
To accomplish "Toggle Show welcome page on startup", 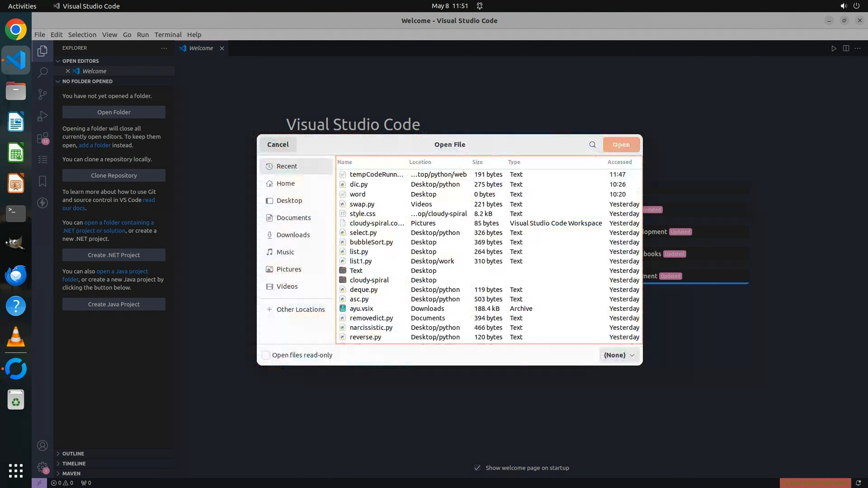I will click(x=477, y=468).
